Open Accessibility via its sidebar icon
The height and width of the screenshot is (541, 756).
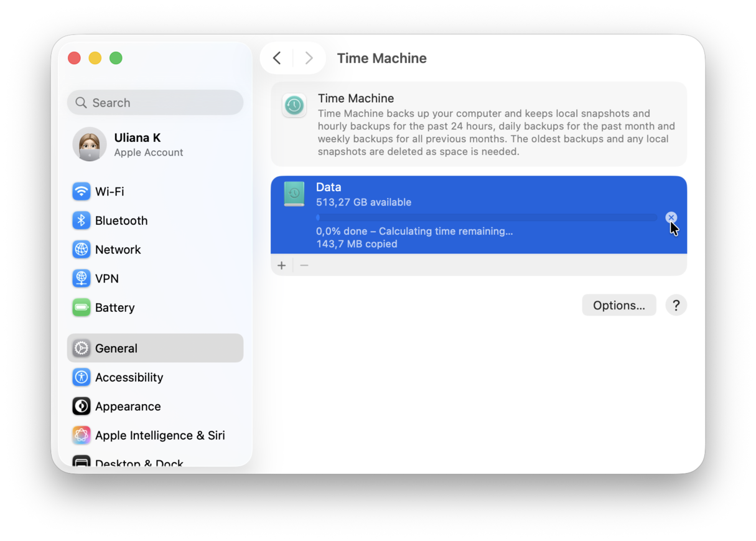pos(82,377)
